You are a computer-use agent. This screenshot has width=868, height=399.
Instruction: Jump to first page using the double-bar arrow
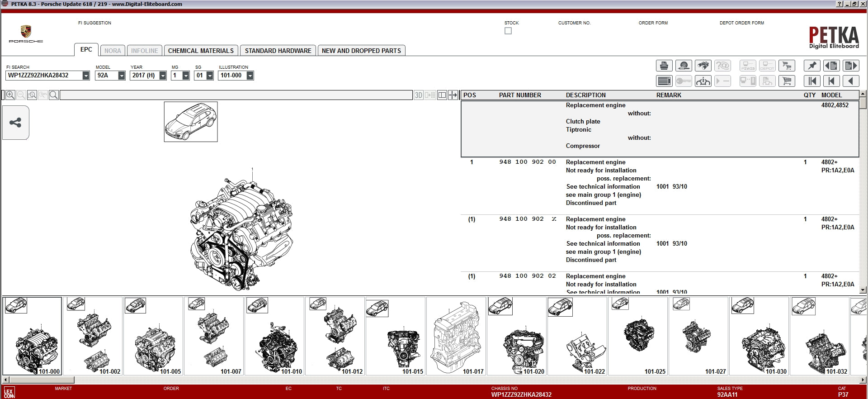tap(812, 81)
